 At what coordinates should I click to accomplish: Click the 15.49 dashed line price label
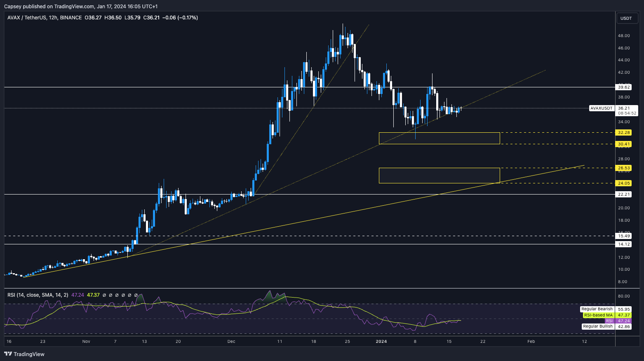pyautogui.click(x=624, y=236)
